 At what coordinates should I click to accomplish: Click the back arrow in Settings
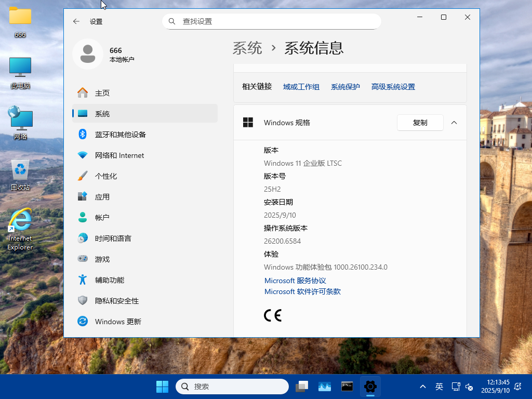click(x=76, y=21)
